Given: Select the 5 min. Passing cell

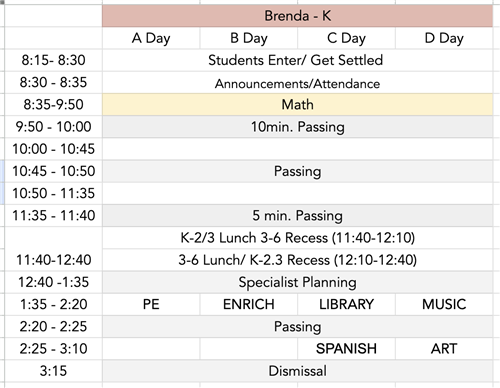Looking at the screenshot, I should pos(297,215).
